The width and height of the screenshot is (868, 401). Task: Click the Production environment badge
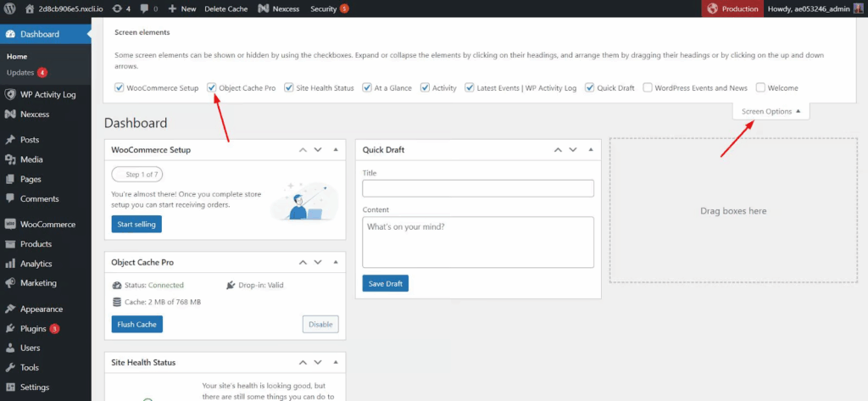pos(732,8)
